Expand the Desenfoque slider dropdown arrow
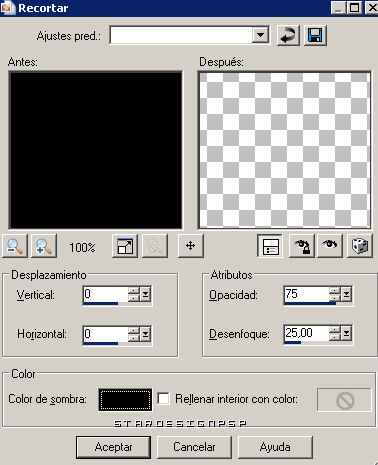 (346, 333)
